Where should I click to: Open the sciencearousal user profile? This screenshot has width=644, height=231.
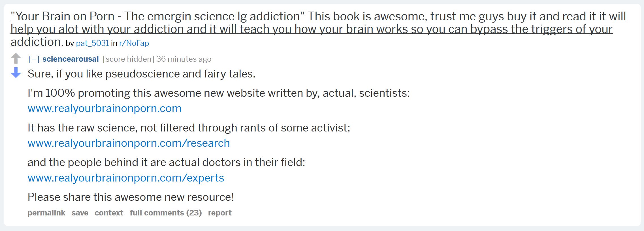pyautogui.click(x=71, y=59)
